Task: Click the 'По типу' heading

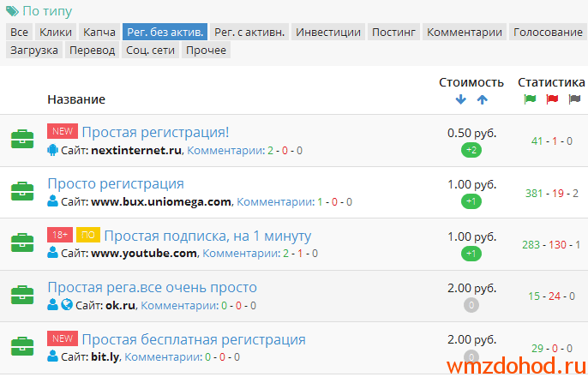Action: click(47, 11)
